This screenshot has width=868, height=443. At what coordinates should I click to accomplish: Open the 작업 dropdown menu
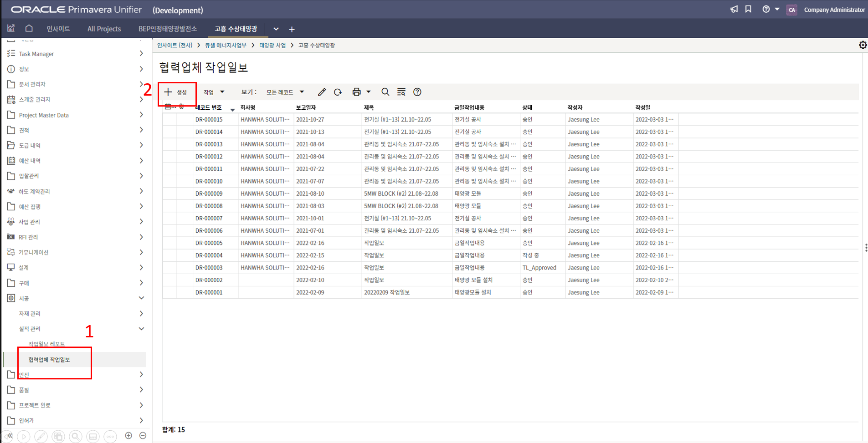pyautogui.click(x=214, y=92)
